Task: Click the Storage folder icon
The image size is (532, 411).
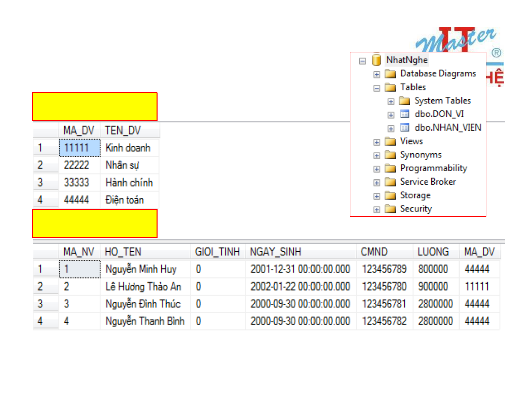Action: 390,195
